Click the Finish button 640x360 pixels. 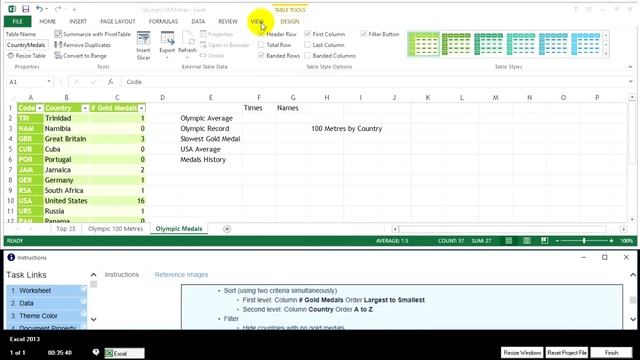click(611, 353)
